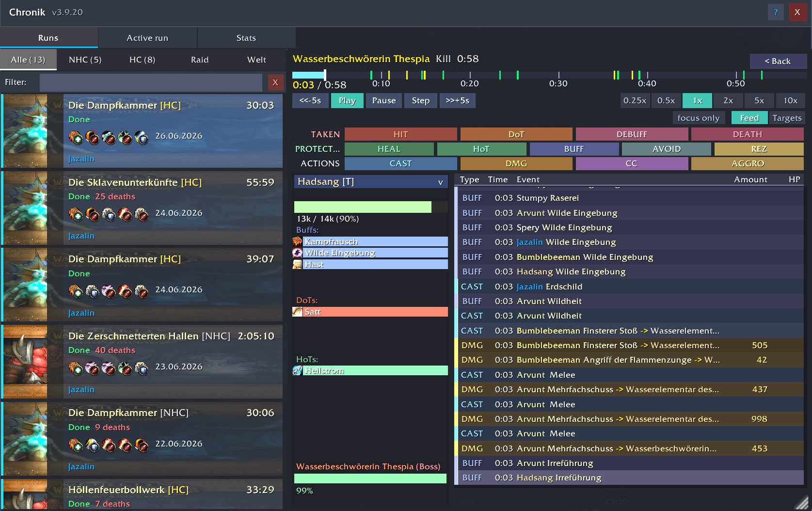Select the NHC (5) filter tab
The height and width of the screenshot is (511, 812).
(x=85, y=60)
